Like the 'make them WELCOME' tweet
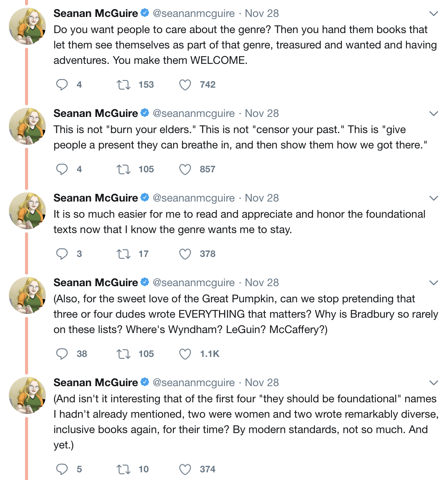The height and width of the screenshot is (480, 448). 185,85
